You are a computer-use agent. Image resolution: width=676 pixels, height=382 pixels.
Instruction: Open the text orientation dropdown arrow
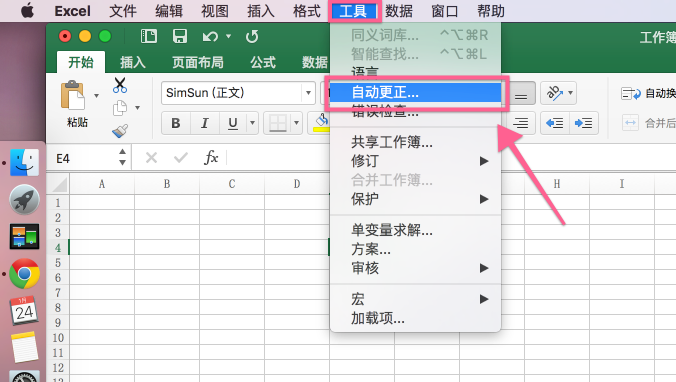coord(571,93)
